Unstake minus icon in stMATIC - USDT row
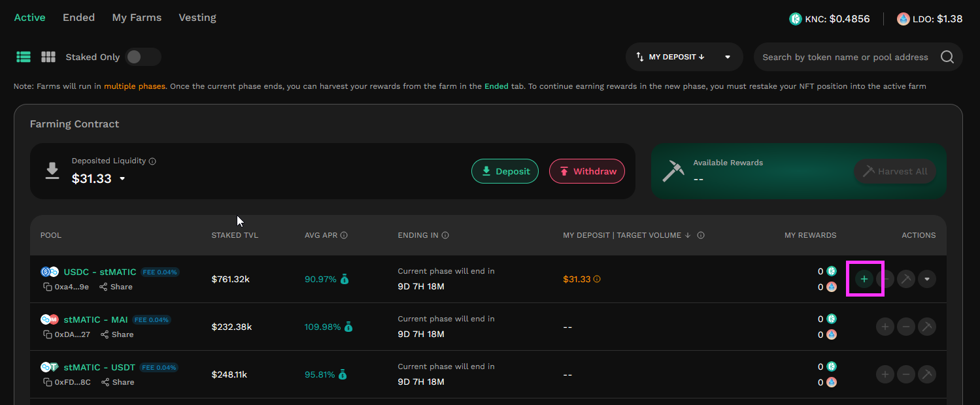Image resolution: width=980 pixels, height=405 pixels. 905,374
